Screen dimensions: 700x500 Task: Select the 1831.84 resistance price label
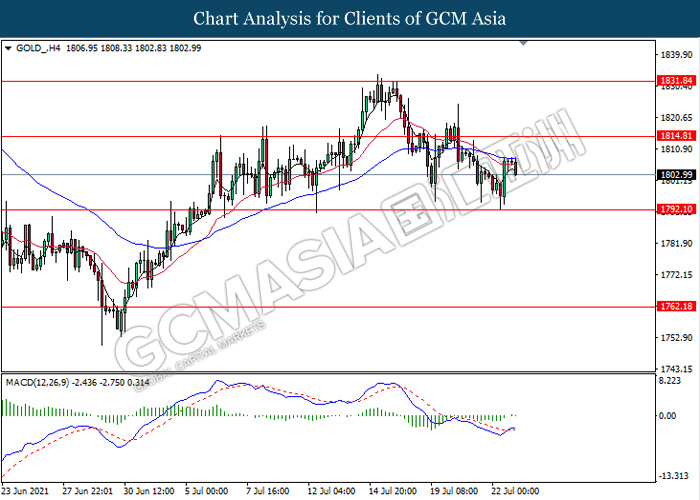pos(676,81)
